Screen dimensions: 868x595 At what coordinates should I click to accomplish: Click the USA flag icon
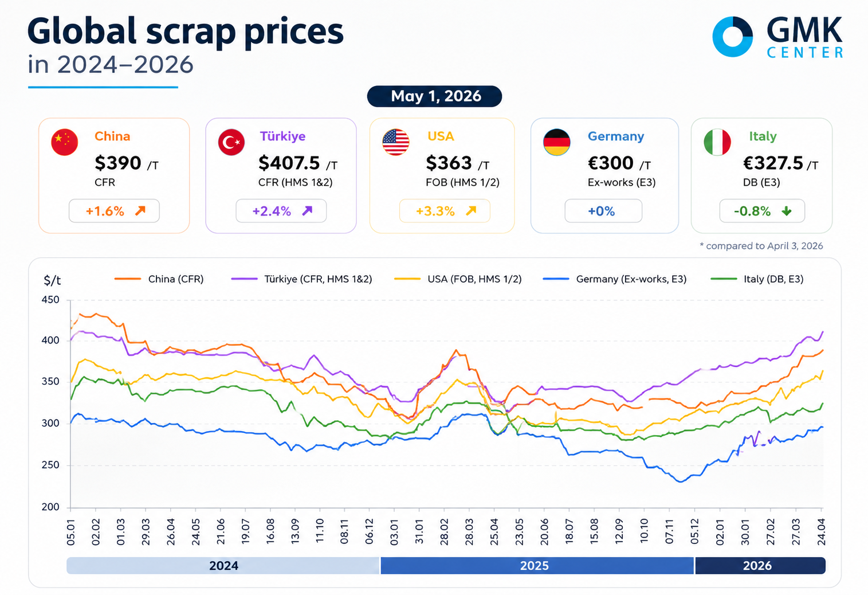point(396,142)
